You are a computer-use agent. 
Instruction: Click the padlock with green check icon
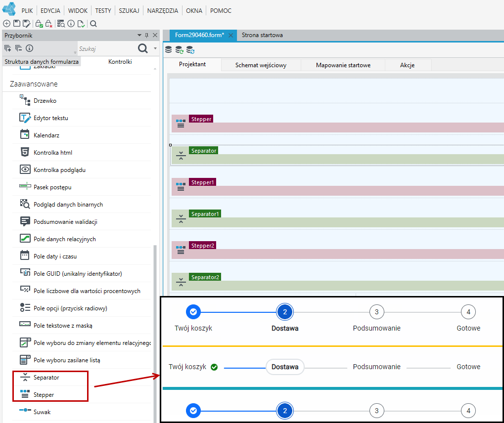[39, 23]
